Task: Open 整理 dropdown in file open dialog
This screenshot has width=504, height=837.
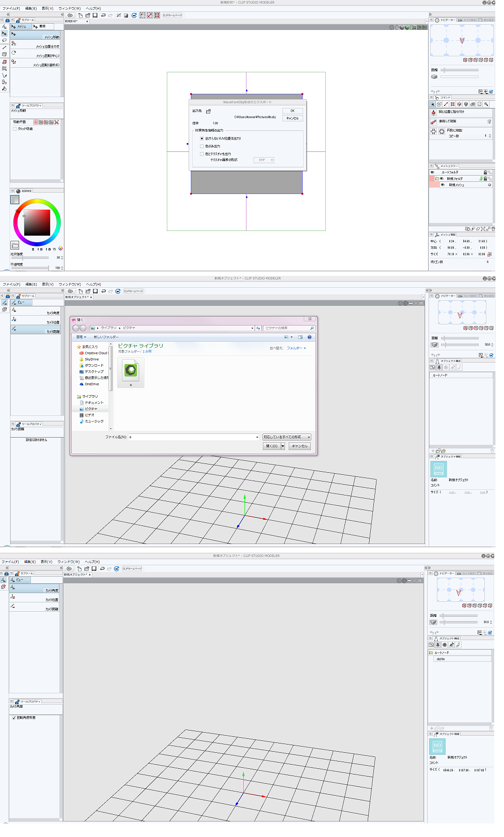Action: (81, 337)
